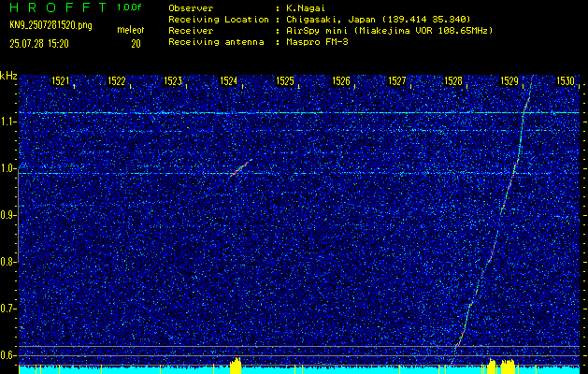The width and height of the screenshot is (588, 374).
Task: Click the meteor count label
Action: point(131,30)
